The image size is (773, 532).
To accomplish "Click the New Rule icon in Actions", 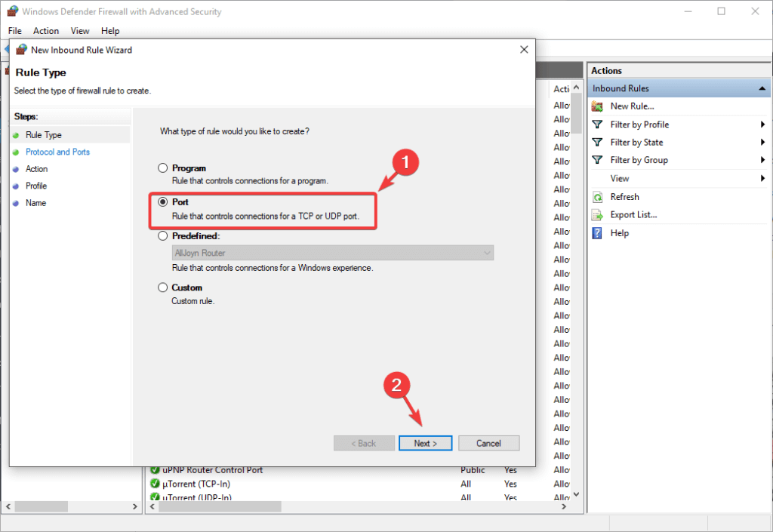I will (x=597, y=106).
